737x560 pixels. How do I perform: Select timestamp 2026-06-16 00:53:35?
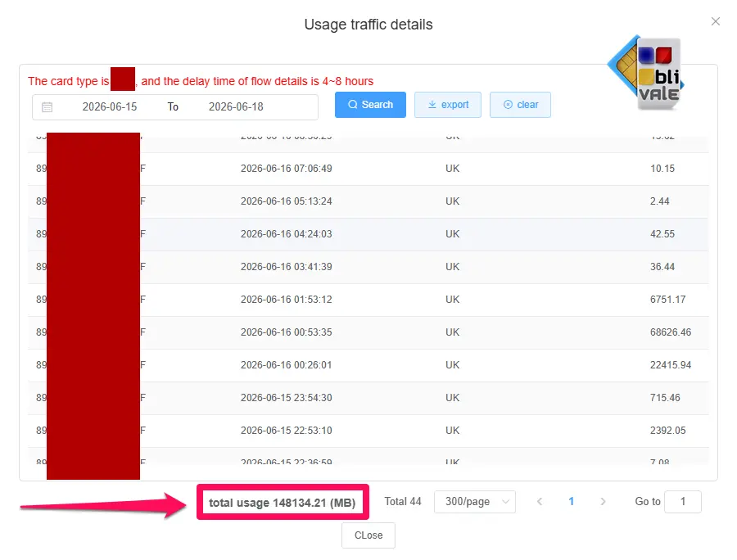coord(287,332)
